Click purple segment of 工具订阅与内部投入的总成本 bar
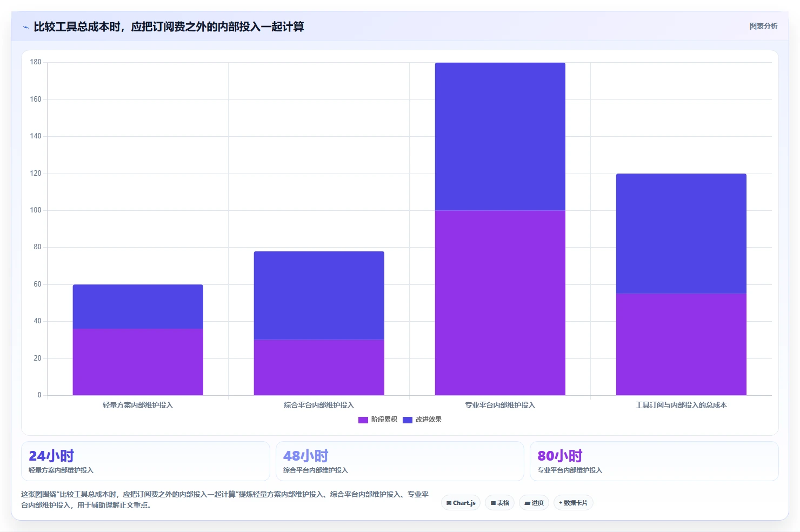800x532 pixels. click(681, 344)
